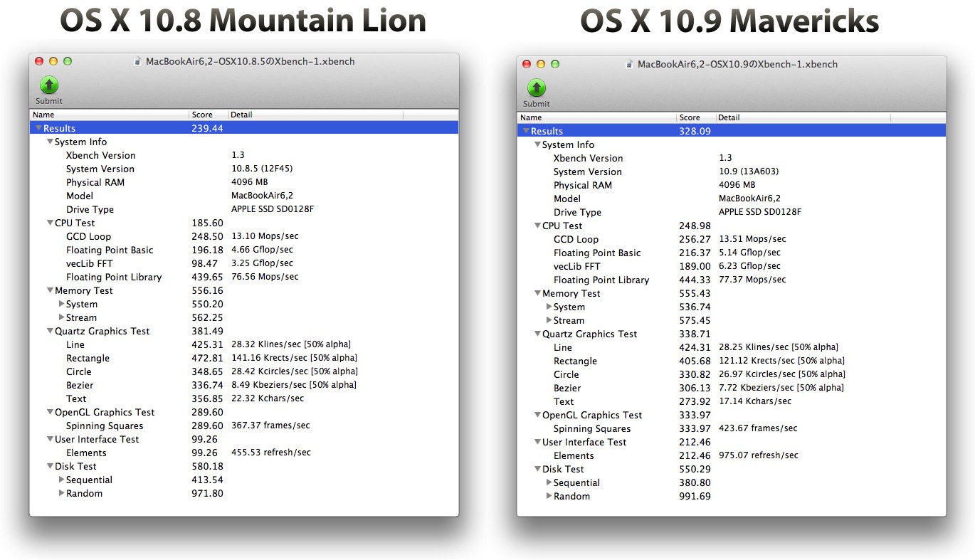Image resolution: width=975 pixels, height=560 pixels.
Task: Collapse the Results tree in the 10.9 window
Action: [x=526, y=131]
